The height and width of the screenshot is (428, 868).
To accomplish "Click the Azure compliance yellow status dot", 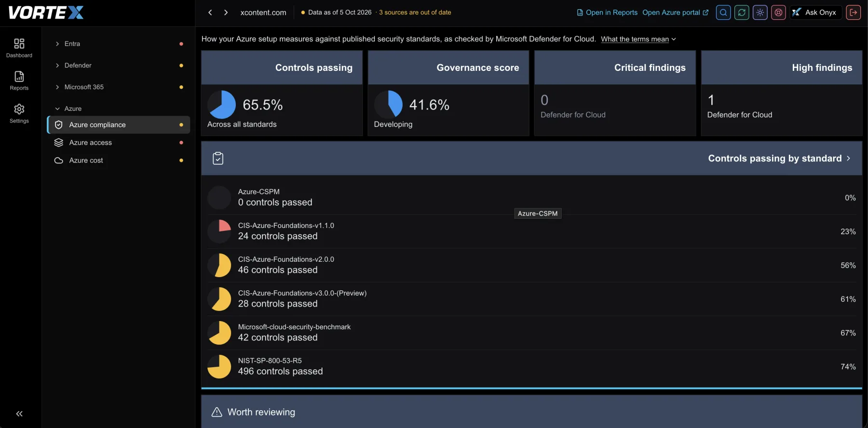I will 181,125.
